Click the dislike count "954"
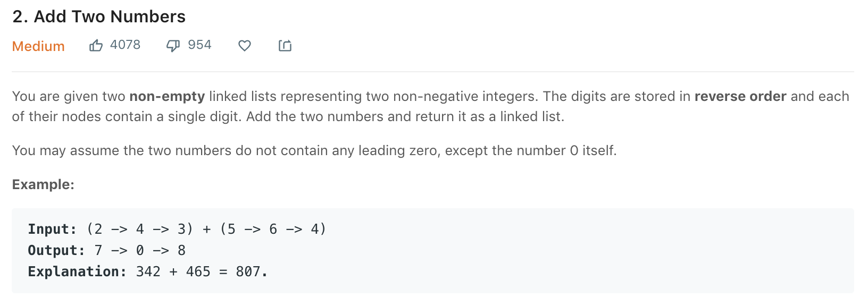The height and width of the screenshot is (306, 868). [199, 45]
